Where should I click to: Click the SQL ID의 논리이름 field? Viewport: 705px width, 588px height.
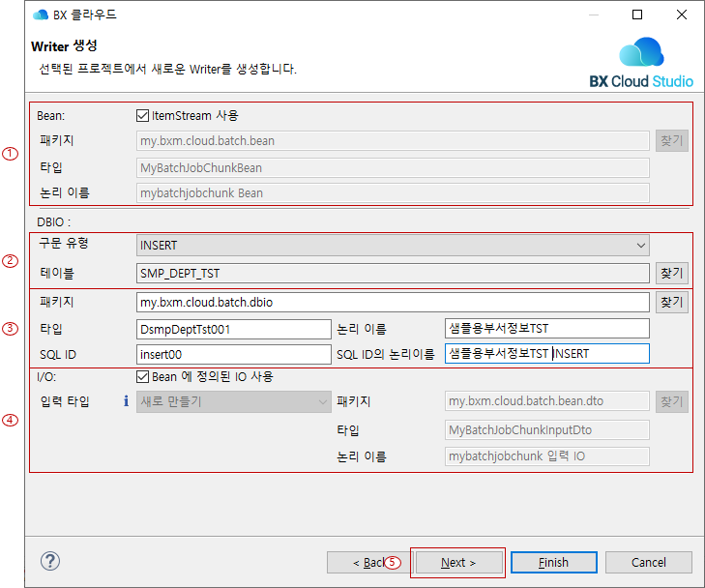[546, 354]
